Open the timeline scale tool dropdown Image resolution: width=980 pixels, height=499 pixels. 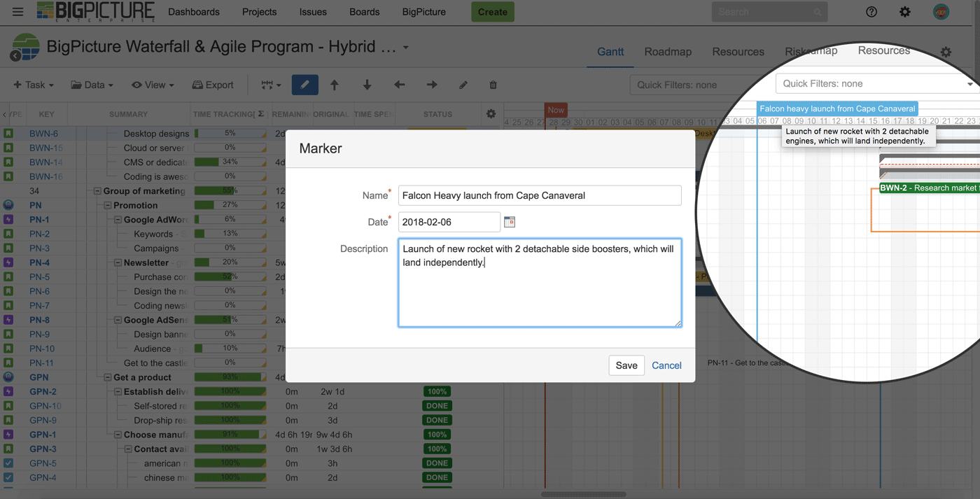(x=271, y=85)
